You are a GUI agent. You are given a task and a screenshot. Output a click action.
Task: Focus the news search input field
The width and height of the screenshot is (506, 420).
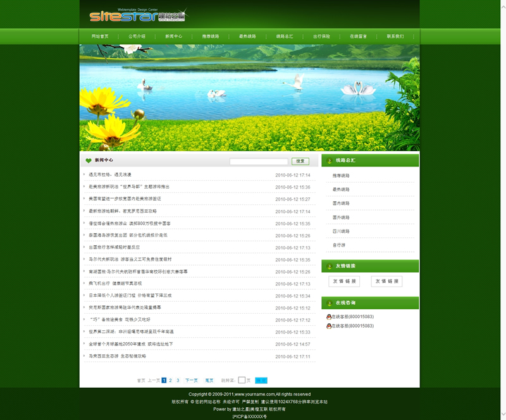(x=258, y=161)
